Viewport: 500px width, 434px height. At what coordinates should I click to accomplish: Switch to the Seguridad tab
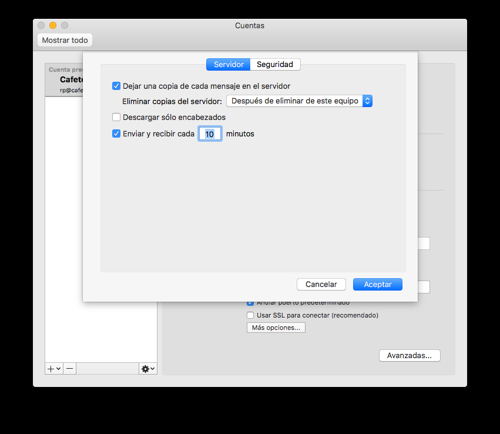tap(275, 64)
